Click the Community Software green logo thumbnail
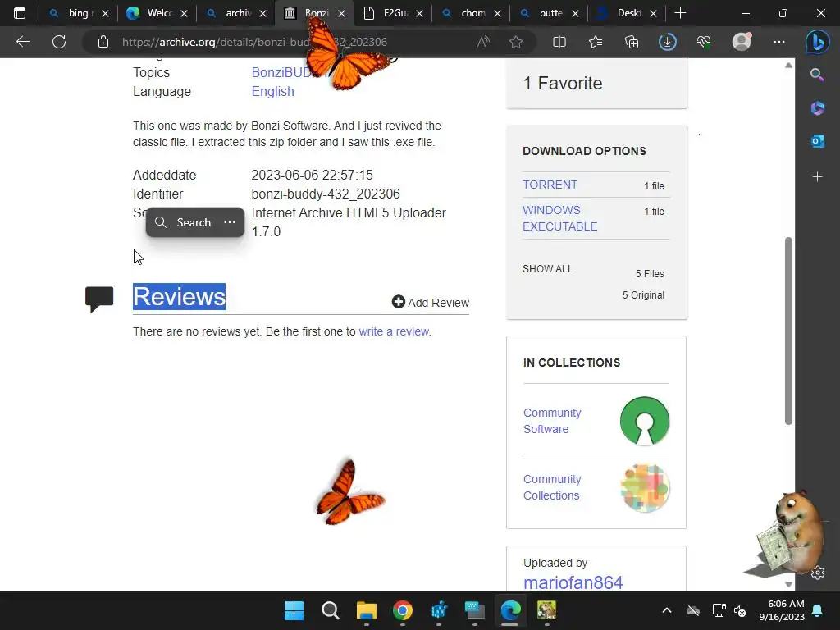Image resolution: width=840 pixels, height=630 pixels. (645, 421)
